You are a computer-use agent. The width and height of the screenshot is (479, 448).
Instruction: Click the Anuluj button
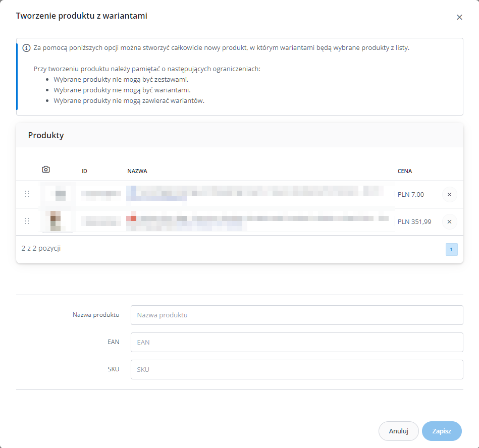pyautogui.click(x=398, y=431)
